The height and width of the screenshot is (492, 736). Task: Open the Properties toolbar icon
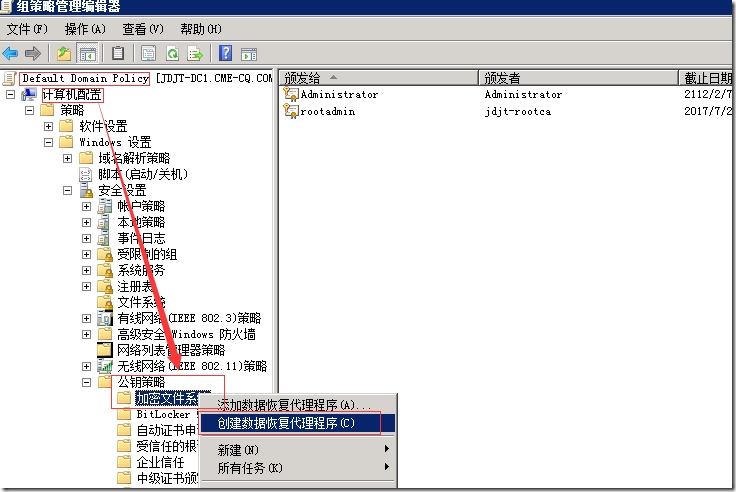tap(148, 54)
